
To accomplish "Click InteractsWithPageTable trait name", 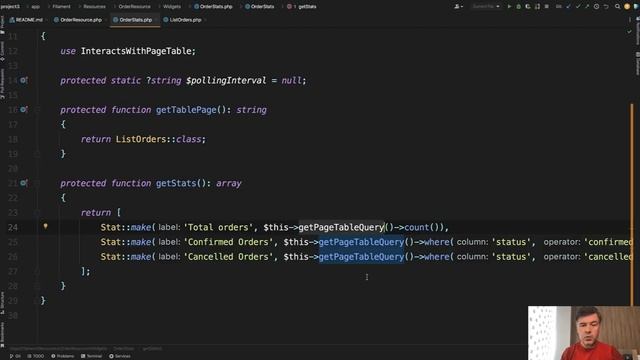I will (136, 51).
